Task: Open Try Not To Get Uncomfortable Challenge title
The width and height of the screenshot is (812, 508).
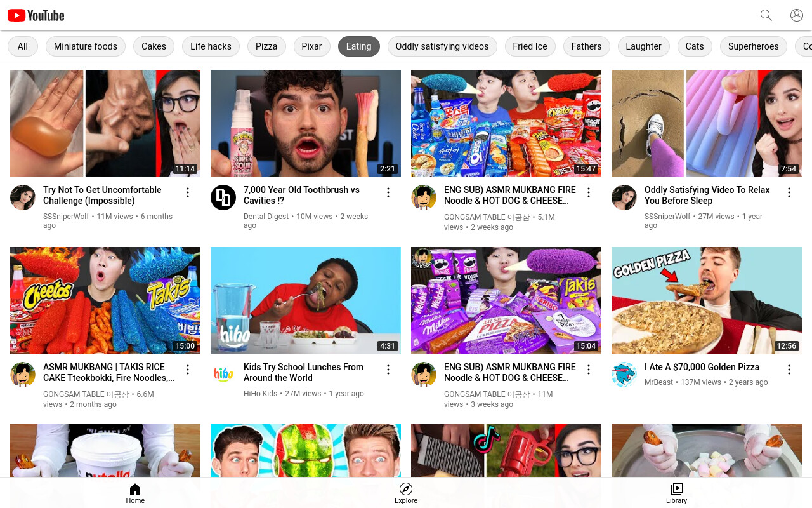Action: [102, 195]
